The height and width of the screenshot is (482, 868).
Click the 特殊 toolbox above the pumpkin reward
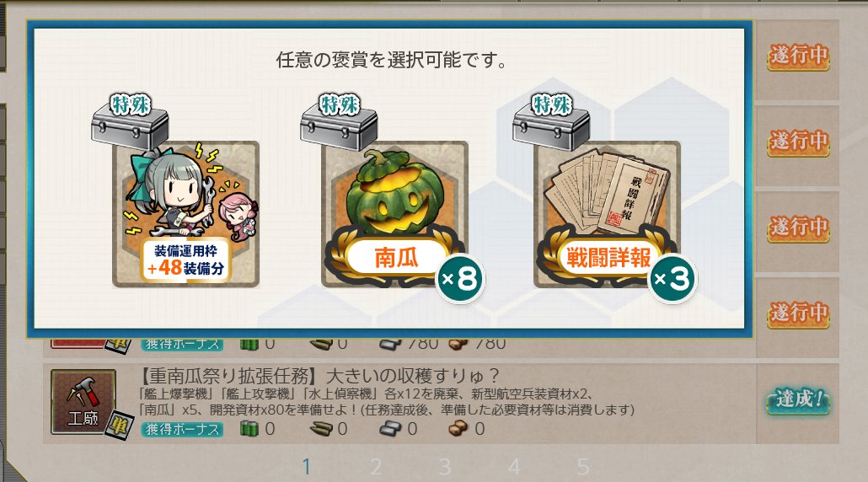(x=339, y=123)
